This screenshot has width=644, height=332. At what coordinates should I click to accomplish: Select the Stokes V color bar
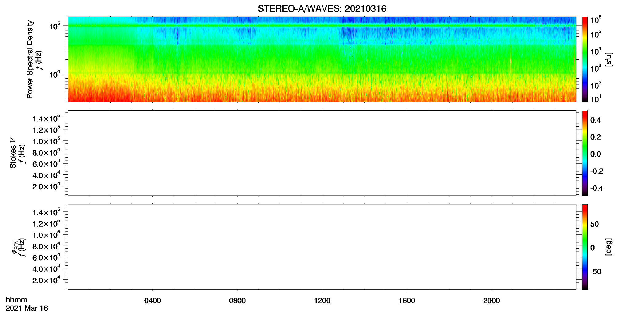pyautogui.click(x=584, y=153)
